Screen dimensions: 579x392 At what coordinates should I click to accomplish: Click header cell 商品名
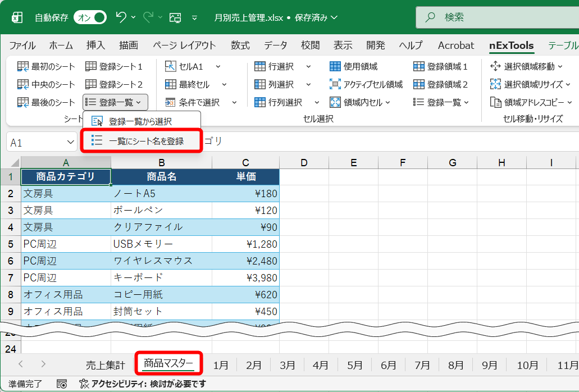click(x=161, y=176)
